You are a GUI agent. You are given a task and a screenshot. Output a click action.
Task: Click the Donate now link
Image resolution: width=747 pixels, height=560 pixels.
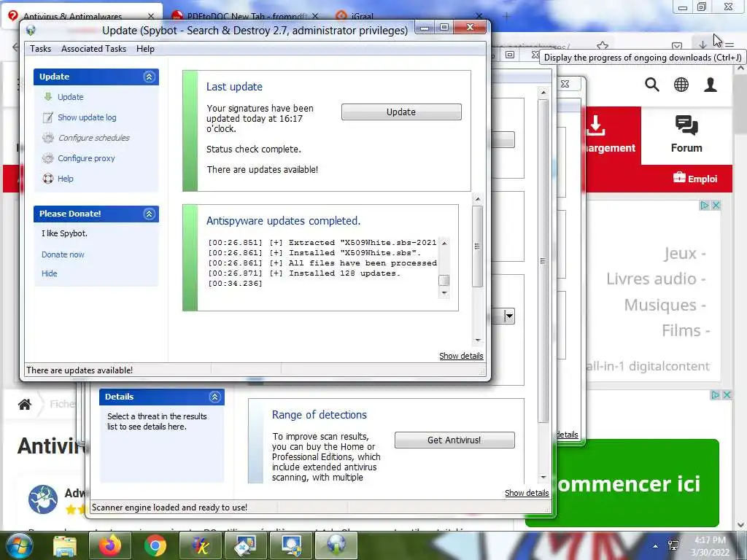[63, 254]
